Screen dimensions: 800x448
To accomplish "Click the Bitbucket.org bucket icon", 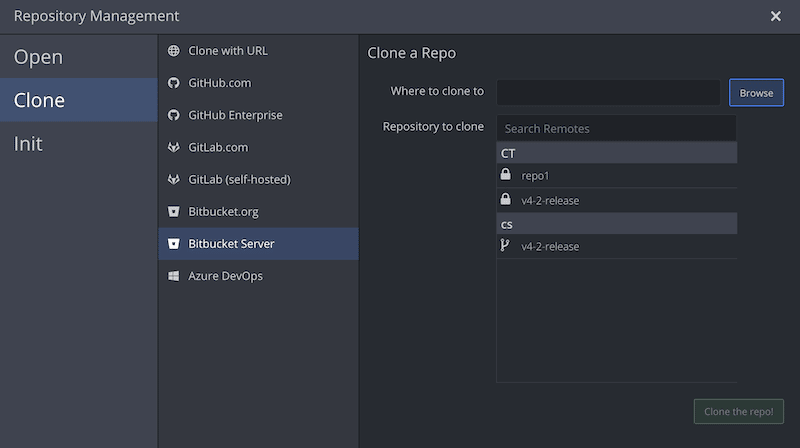I will point(174,212).
